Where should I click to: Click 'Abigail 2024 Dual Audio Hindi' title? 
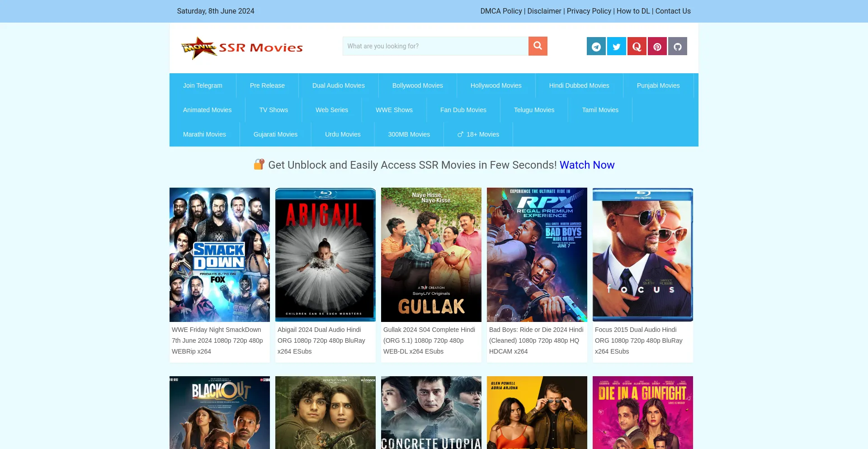pyautogui.click(x=321, y=340)
